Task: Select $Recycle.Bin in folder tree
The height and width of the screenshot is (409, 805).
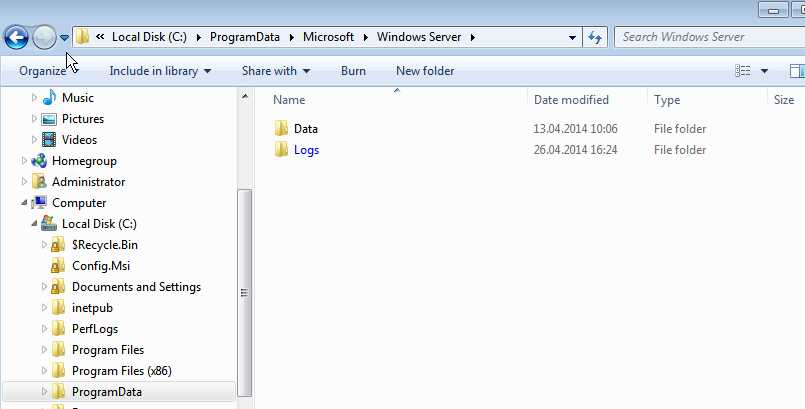Action: pos(105,245)
